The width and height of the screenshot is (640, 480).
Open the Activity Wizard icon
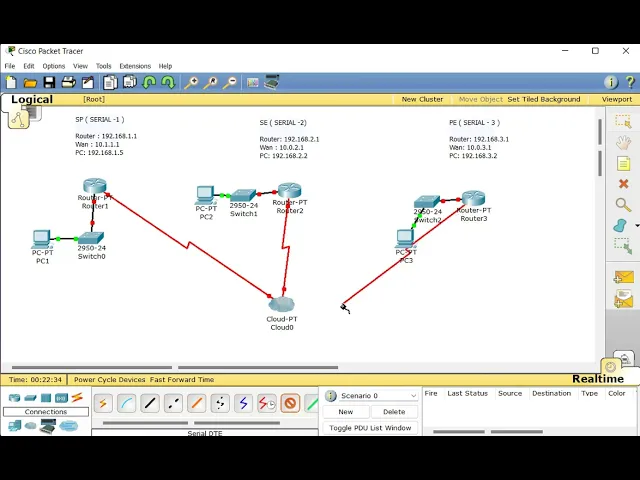[x=88, y=82]
